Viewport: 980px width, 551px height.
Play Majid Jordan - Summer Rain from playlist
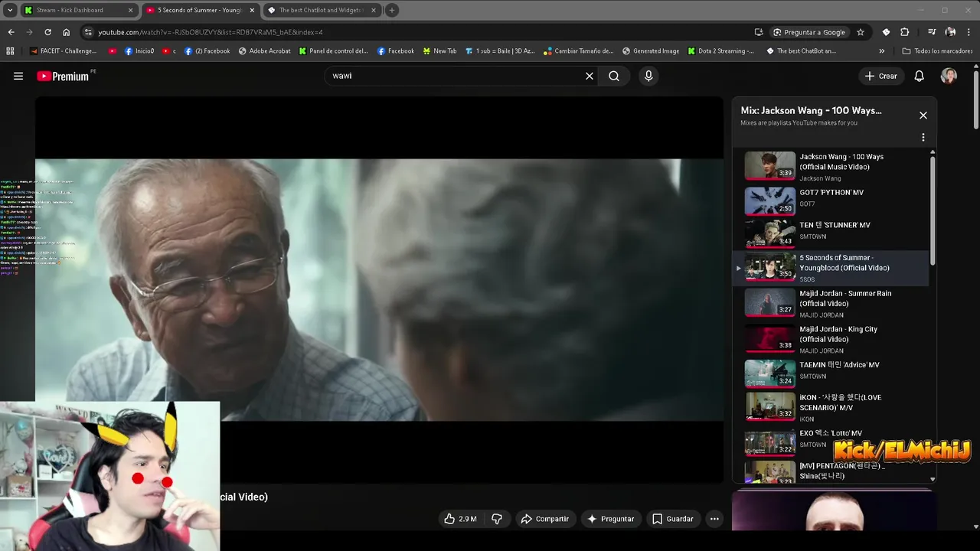tap(831, 303)
